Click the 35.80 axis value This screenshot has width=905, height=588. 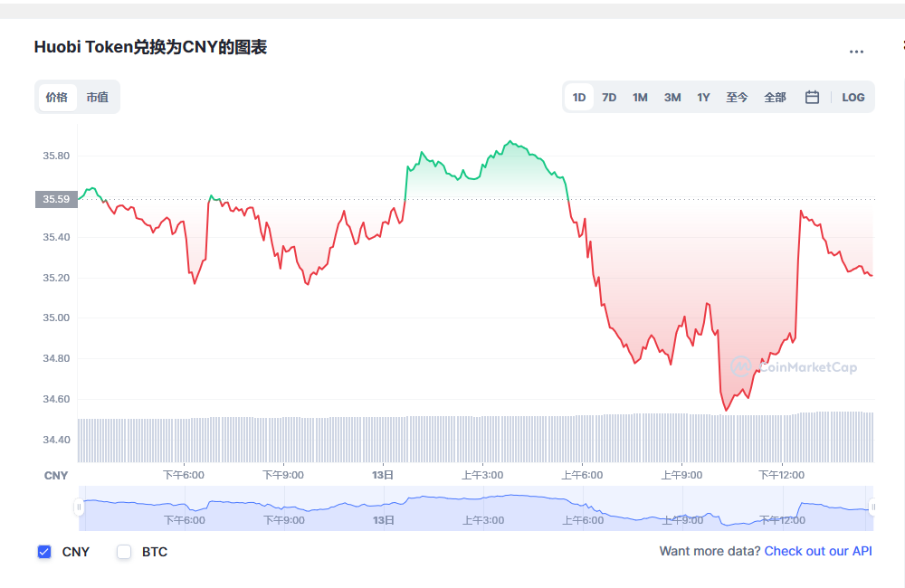coord(56,156)
